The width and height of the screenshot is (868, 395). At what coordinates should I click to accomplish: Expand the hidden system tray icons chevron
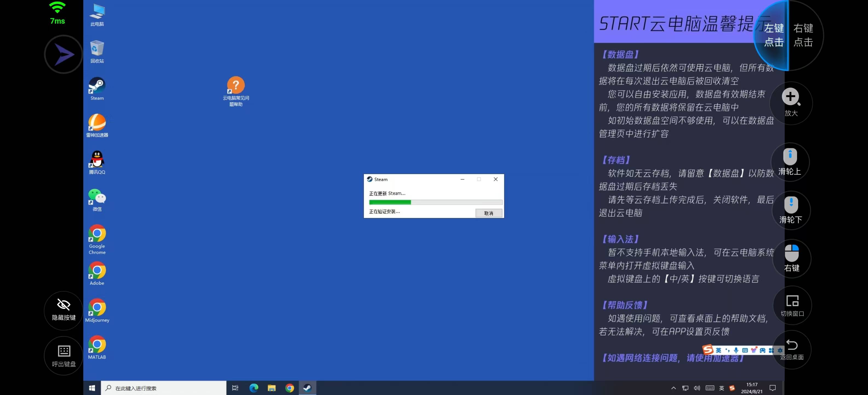pyautogui.click(x=673, y=388)
